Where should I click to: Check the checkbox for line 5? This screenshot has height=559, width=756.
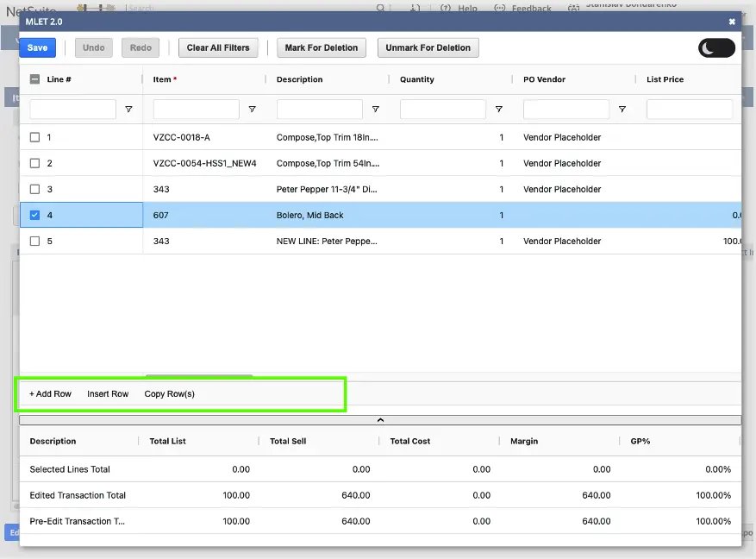[34, 242]
